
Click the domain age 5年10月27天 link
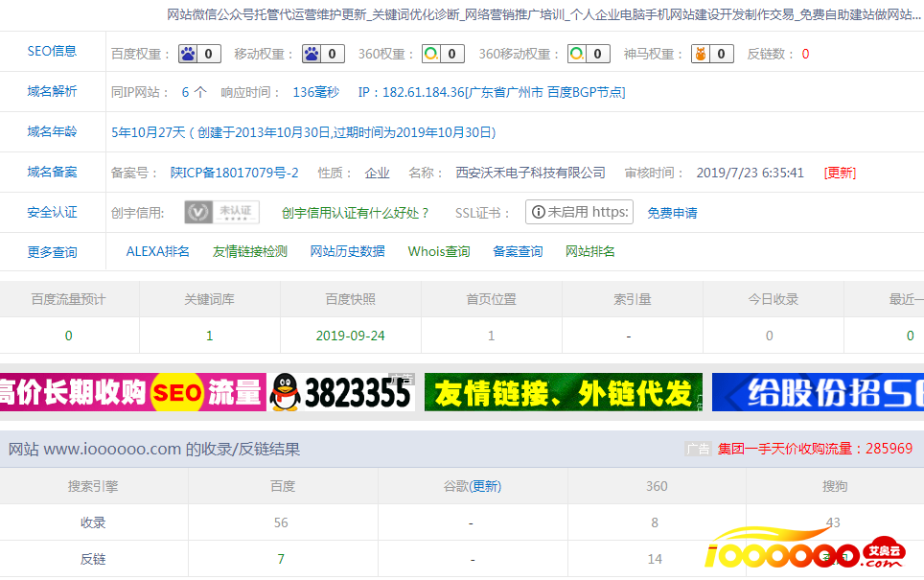304,132
